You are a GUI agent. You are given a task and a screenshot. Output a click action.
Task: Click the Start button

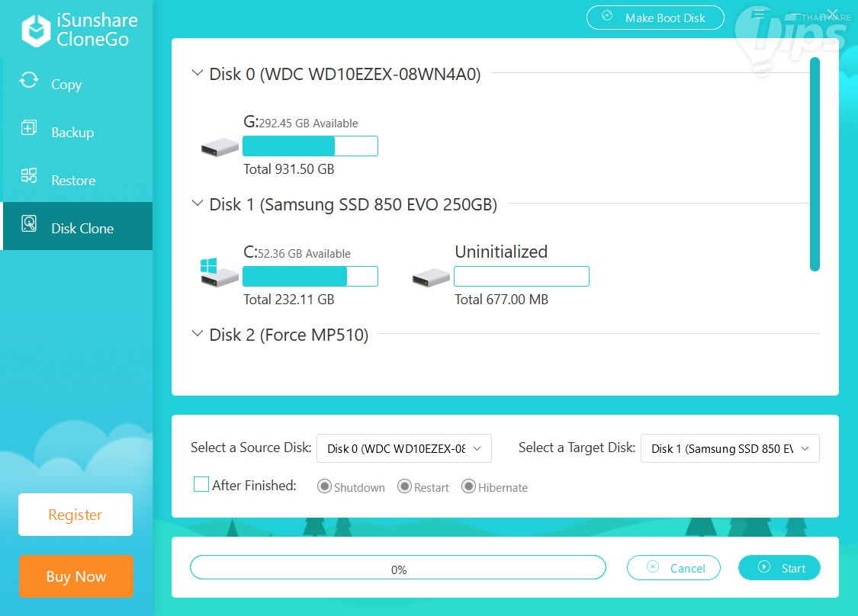pyautogui.click(x=779, y=568)
